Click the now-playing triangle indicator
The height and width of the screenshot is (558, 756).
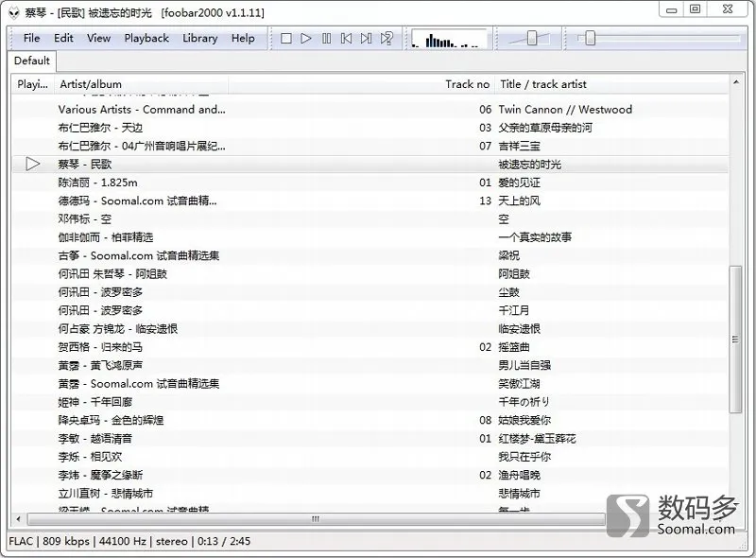[x=33, y=165]
